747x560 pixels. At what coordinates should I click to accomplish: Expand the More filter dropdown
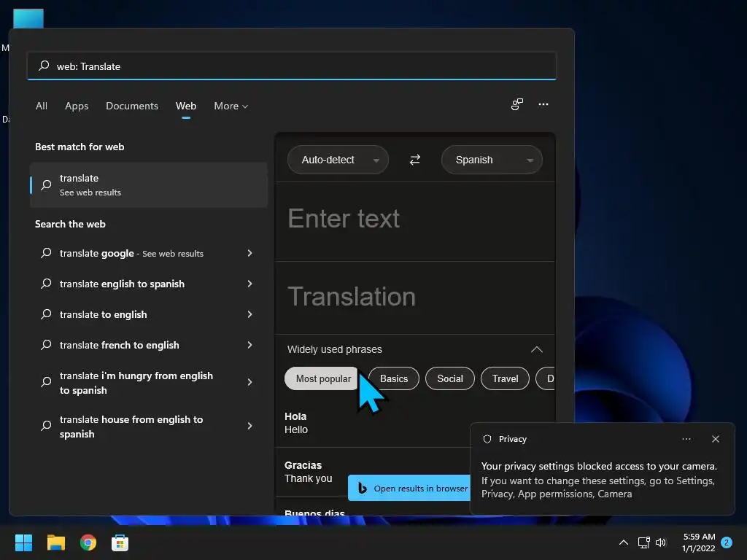[x=231, y=106]
